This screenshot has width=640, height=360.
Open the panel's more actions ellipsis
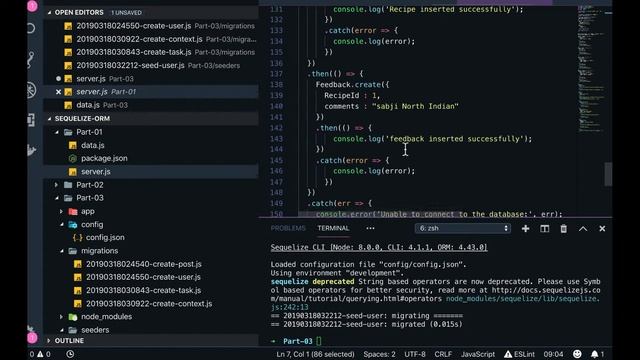[x=370, y=228]
